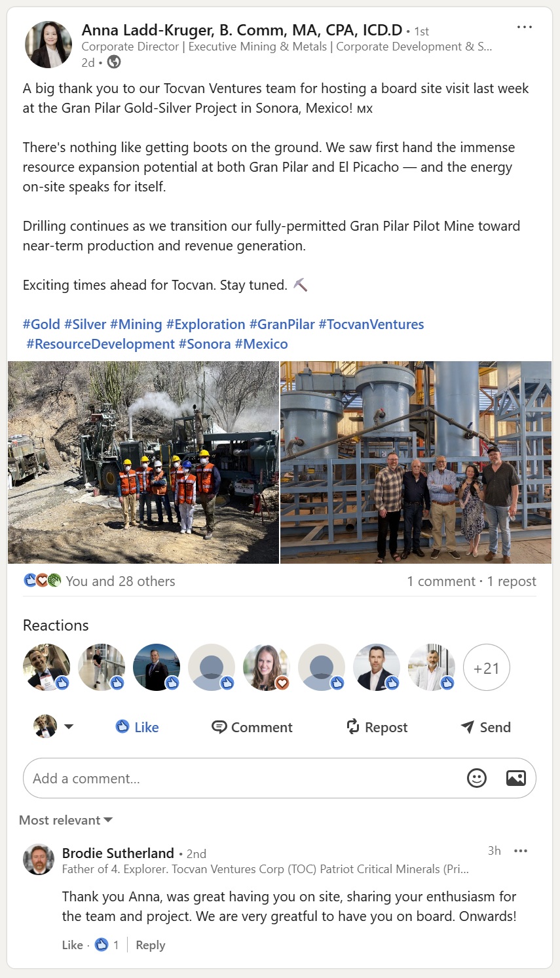Screen dimensions: 560x978
Task: Open the comment-as identity dropdown
Action: coord(54,727)
